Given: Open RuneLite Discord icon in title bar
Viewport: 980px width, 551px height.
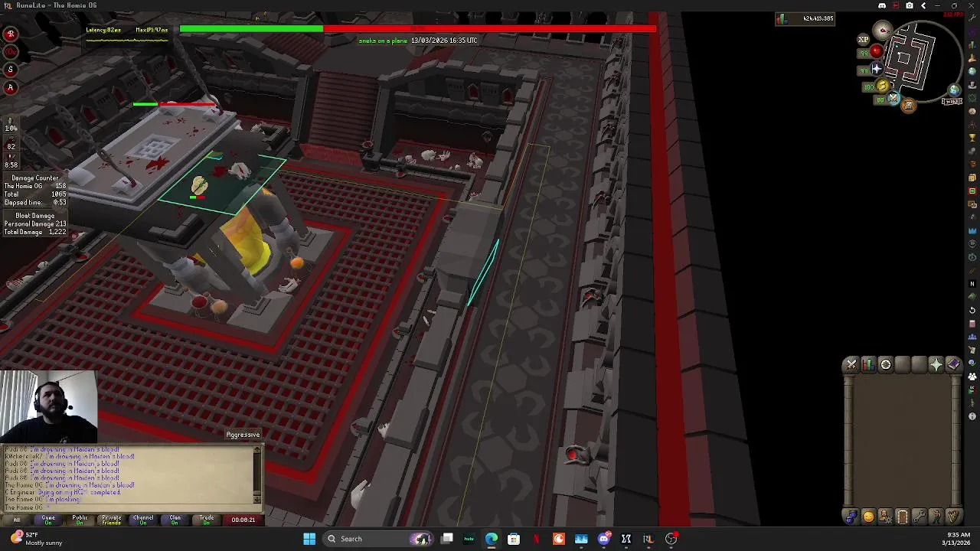Looking at the screenshot, I should click(x=882, y=5).
